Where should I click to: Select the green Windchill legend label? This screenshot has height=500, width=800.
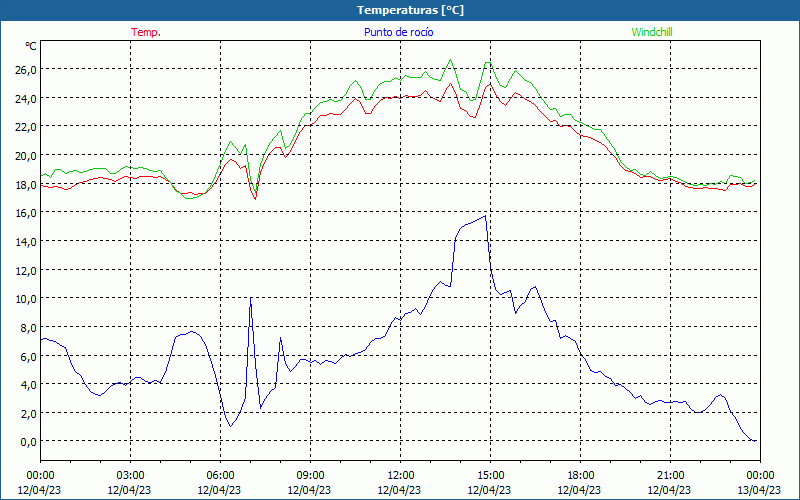652,32
